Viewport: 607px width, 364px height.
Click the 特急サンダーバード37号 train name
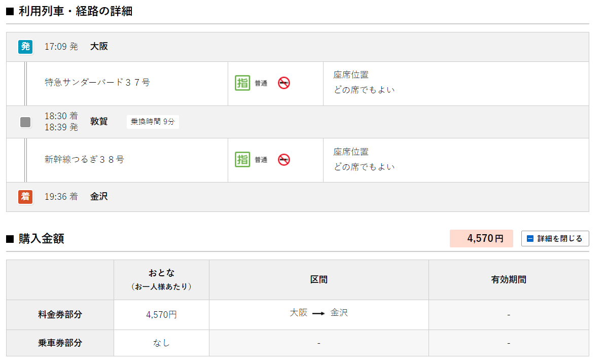pyautogui.click(x=97, y=83)
